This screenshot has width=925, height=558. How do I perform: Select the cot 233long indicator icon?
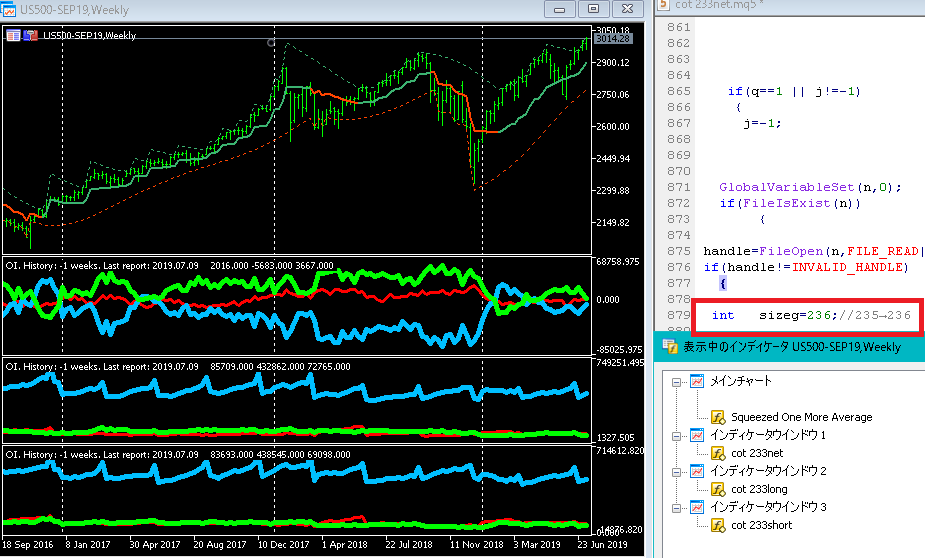718,489
